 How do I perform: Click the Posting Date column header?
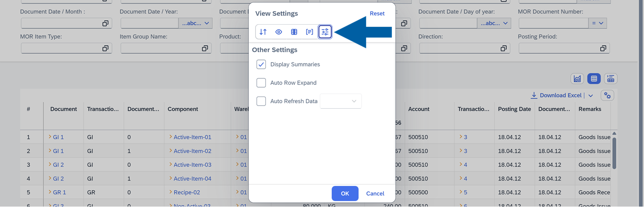(514, 109)
